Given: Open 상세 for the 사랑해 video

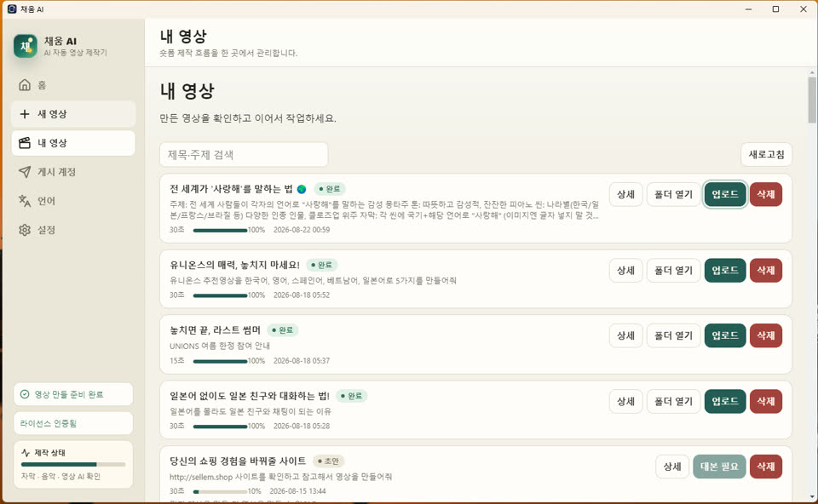Looking at the screenshot, I should click(625, 194).
